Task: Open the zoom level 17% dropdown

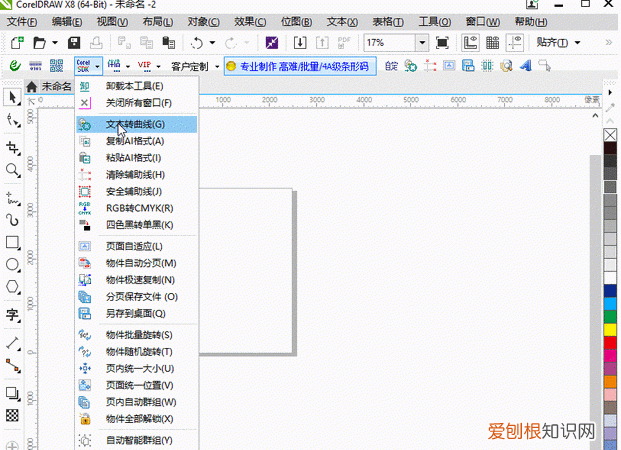Action: [422, 42]
